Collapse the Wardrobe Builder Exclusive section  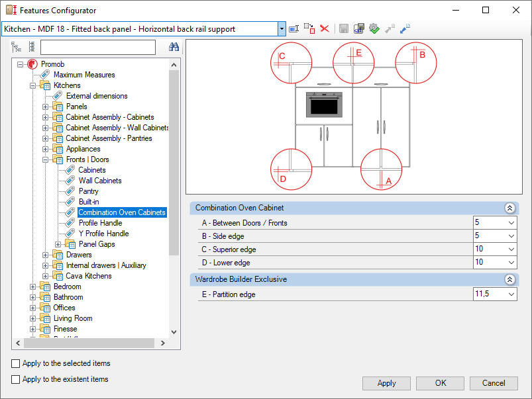[509, 279]
